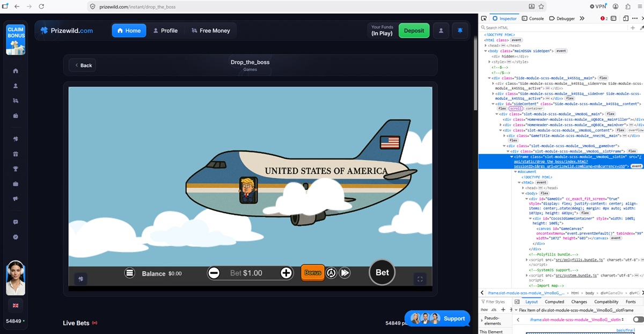Toggle the :hov pseudo-class panel
Screen dimensions: 644x334
[x=484, y=310]
